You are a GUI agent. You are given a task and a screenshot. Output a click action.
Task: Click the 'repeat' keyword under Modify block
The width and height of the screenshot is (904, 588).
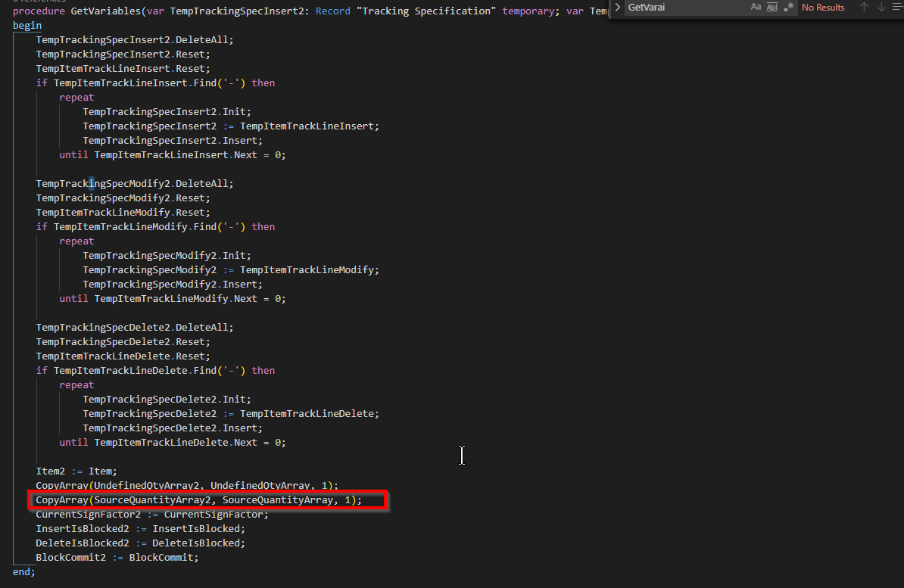tap(76, 241)
